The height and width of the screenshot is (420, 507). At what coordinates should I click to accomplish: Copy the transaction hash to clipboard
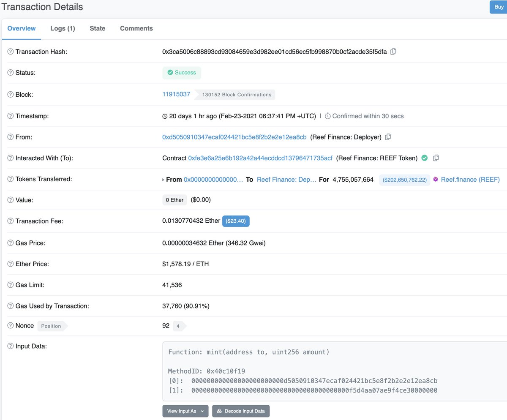pyautogui.click(x=393, y=52)
